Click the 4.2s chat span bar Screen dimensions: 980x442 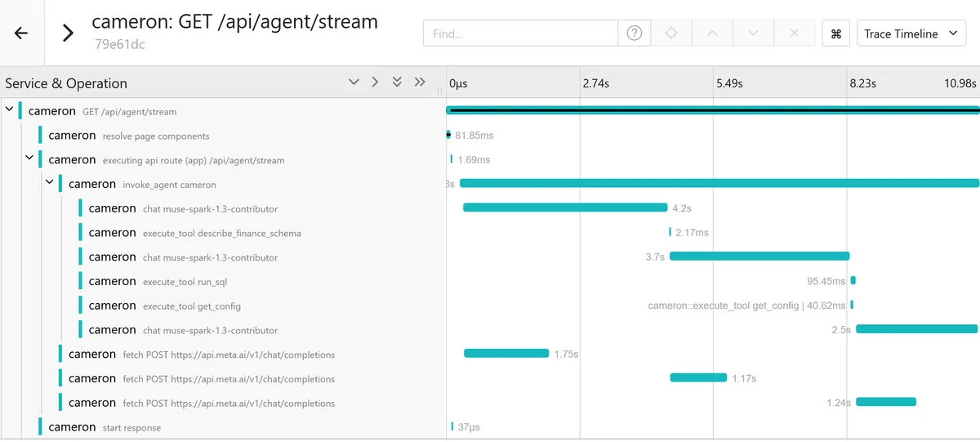(x=565, y=208)
